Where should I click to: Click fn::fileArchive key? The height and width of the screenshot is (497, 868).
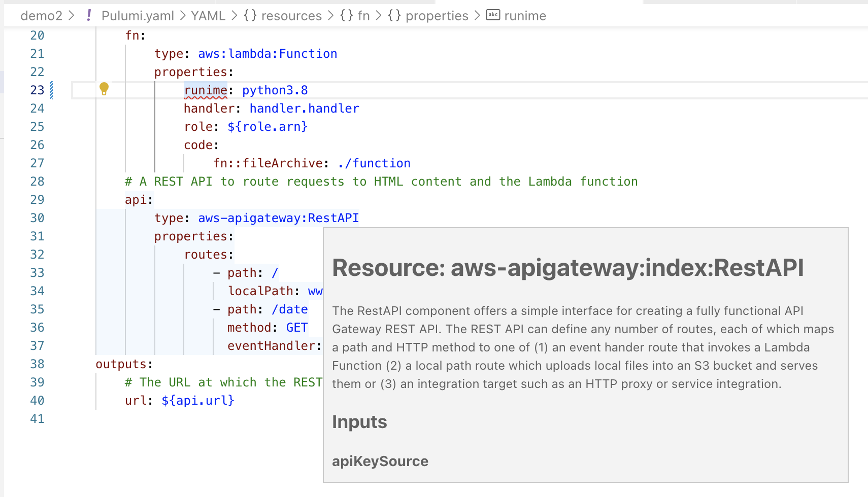pyautogui.click(x=268, y=163)
